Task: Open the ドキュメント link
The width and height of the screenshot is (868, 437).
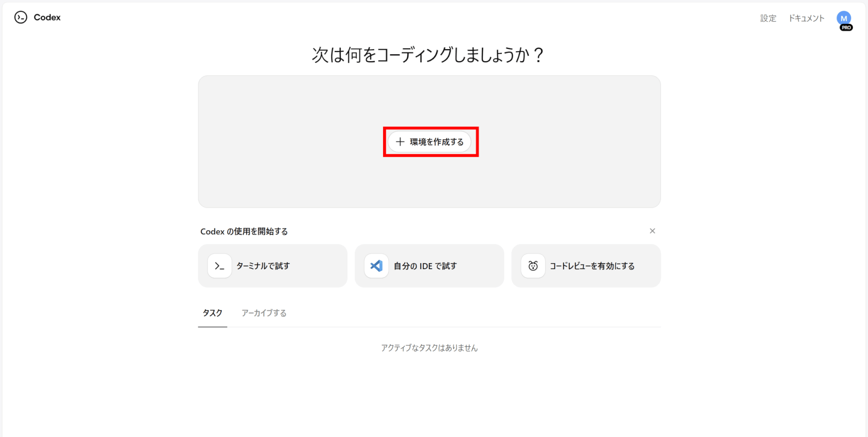Action: click(x=806, y=18)
